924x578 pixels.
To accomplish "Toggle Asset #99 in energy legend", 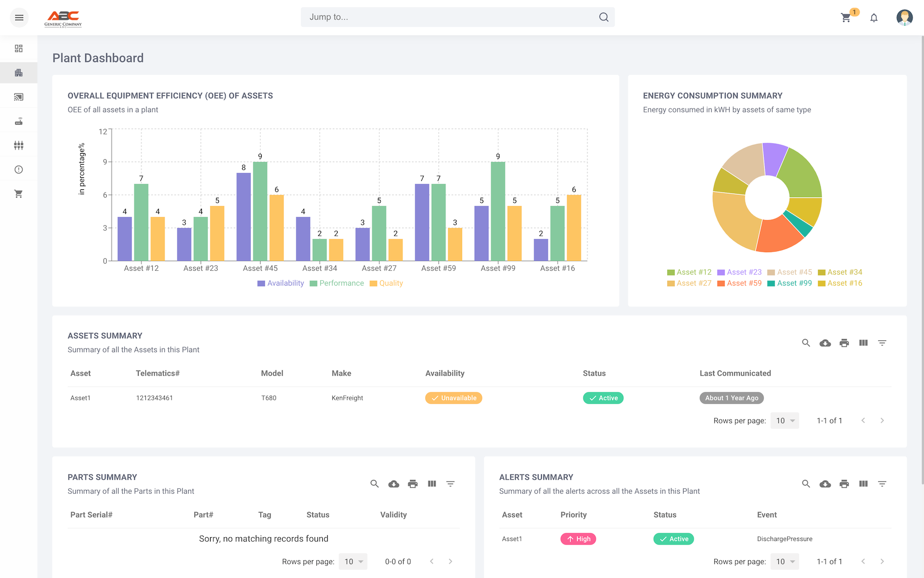I will [x=790, y=283].
